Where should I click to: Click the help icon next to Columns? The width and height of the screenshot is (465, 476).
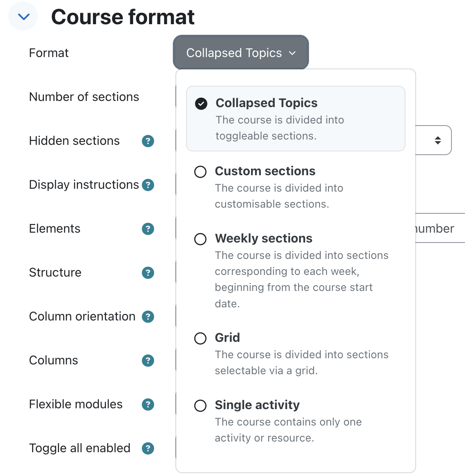pos(147,361)
